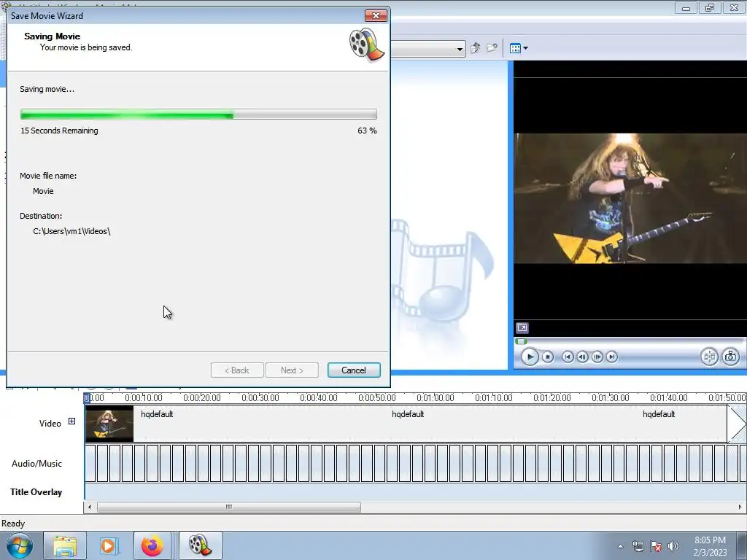Click Movie Maker taskbar button
This screenshot has height=560, width=747.
tap(200, 545)
